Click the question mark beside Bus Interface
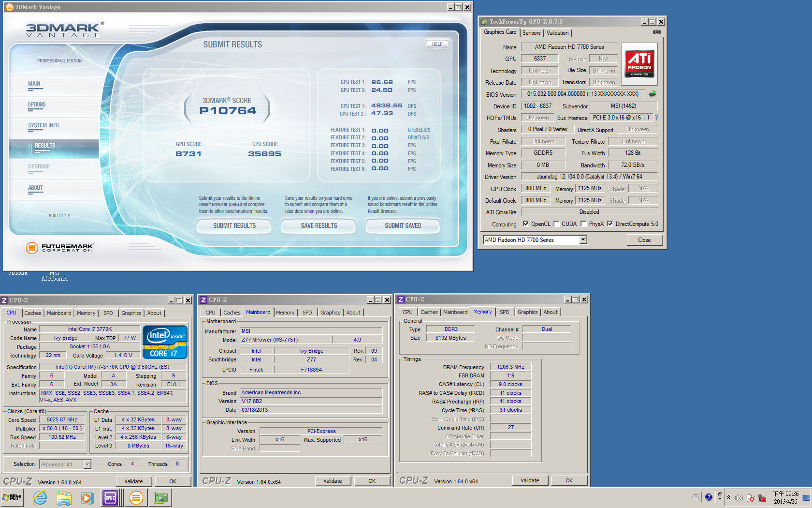The image size is (812, 508). tap(656, 117)
